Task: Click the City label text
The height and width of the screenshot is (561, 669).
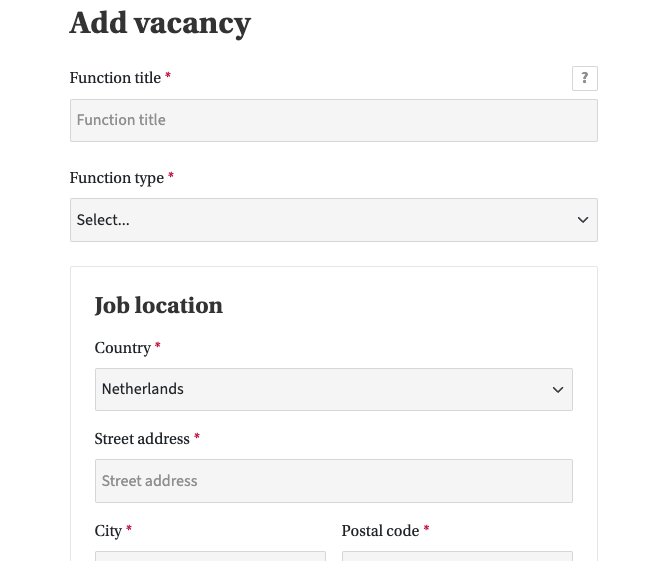Action: click(x=108, y=531)
